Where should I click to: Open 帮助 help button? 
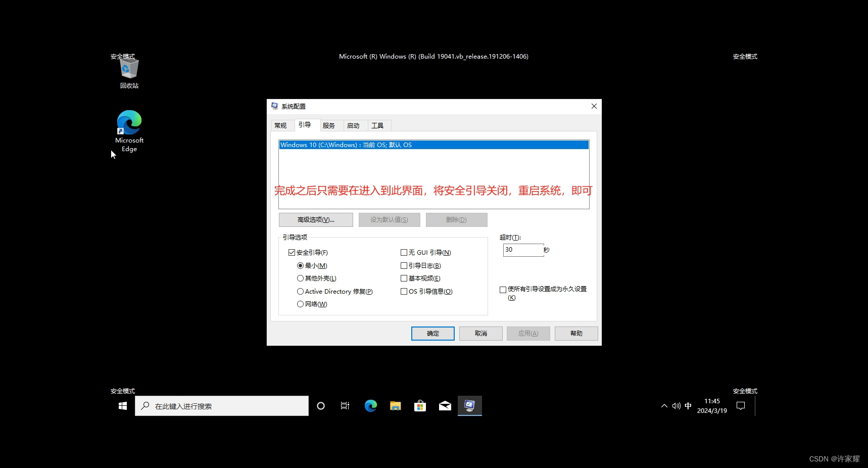coord(576,334)
